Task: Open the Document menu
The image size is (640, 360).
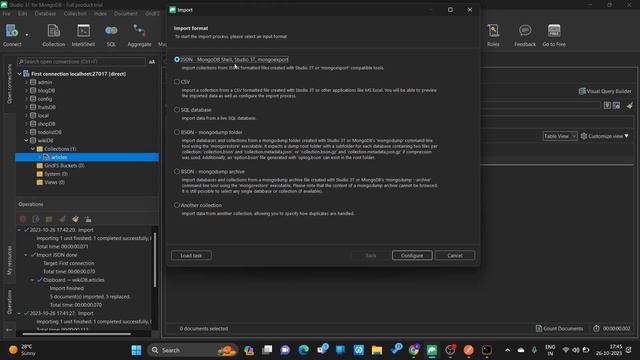Action: click(x=126, y=13)
